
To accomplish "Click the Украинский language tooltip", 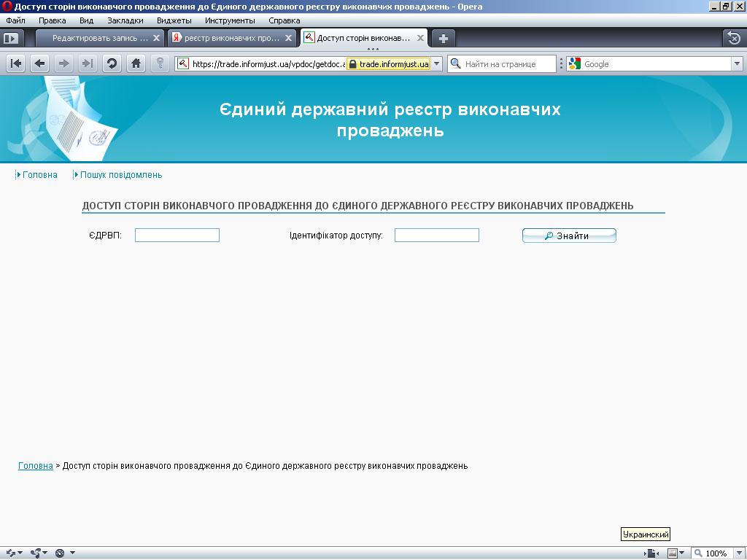I will point(646,534).
